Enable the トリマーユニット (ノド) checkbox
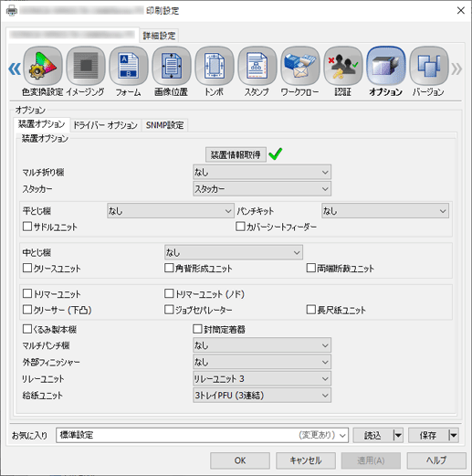Screen dimensions: 472x476 pyautogui.click(x=169, y=293)
